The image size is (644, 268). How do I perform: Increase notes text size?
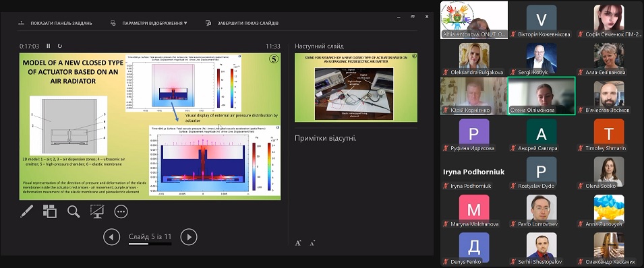[x=298, y=243]
